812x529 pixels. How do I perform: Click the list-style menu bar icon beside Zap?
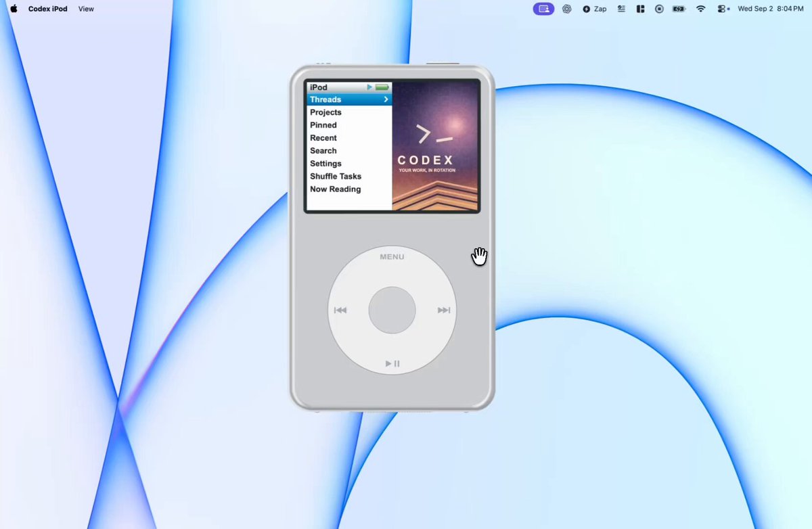pos(621,9)
